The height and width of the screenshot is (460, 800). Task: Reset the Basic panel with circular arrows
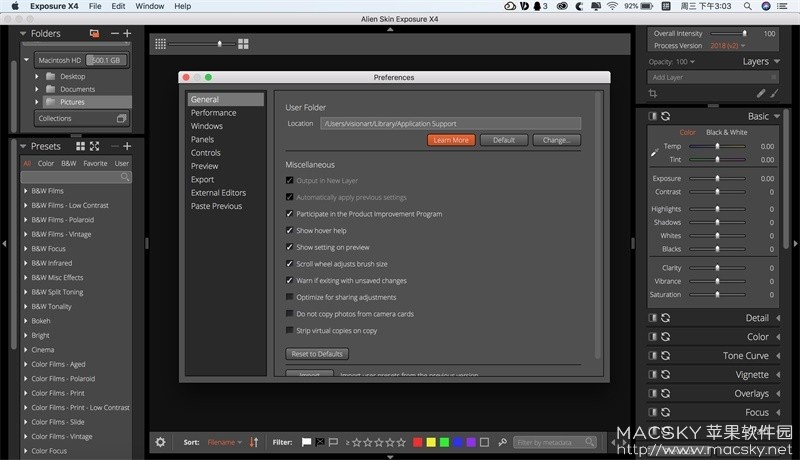(666, 116)
